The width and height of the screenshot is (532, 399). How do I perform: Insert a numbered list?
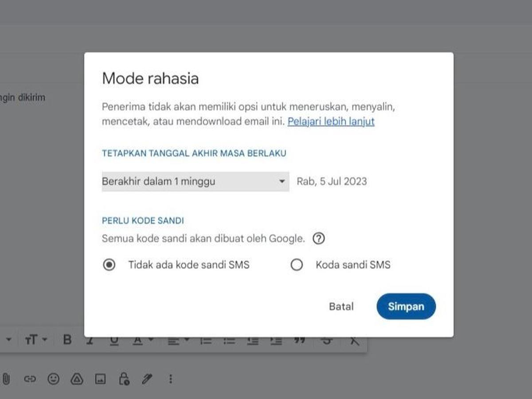point(206,340)
